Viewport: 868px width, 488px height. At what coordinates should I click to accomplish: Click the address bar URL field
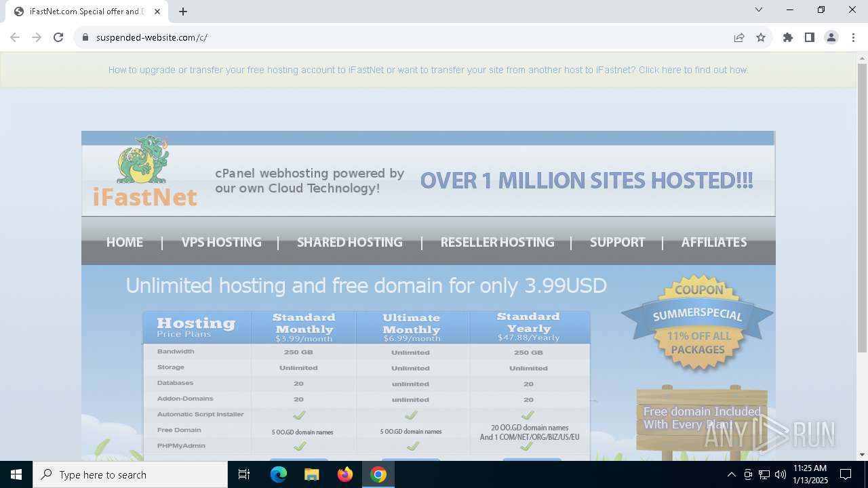pyautogui.click(x=407, y=37)
